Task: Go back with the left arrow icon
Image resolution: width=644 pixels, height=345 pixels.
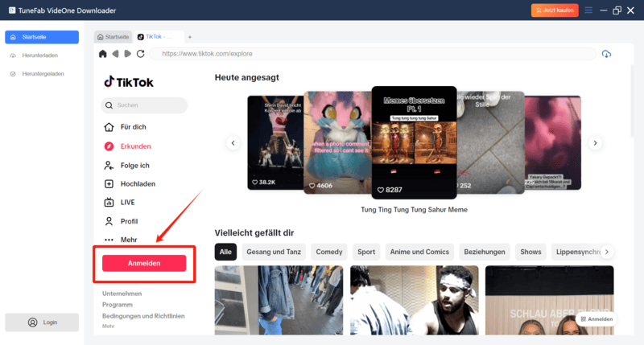Action: [x=115, y=54]
